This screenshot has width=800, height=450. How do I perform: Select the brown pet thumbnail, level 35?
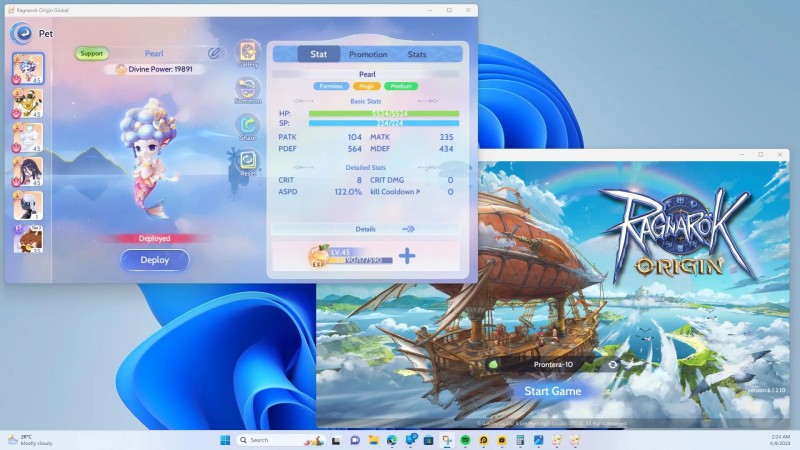tap(28, 239)
